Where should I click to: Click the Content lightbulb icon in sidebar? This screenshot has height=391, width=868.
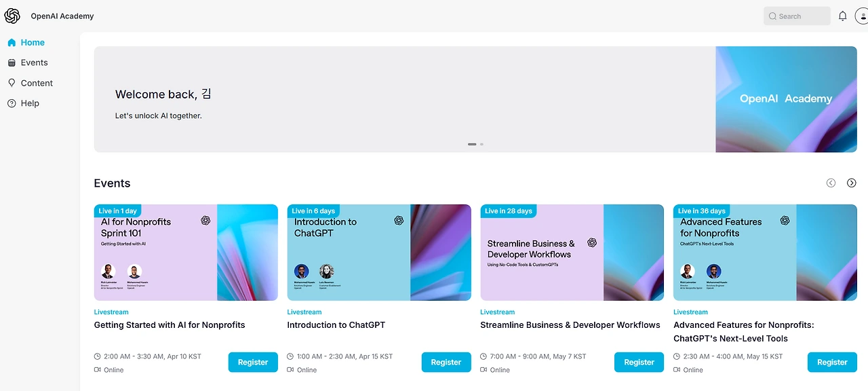coord(12,83)
